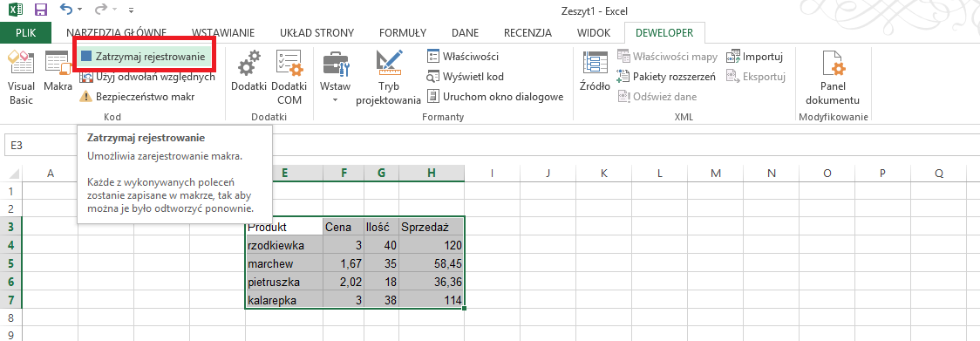
Task: Open the Customize Quick Access Toolbar dropdown
Action: 131,10
